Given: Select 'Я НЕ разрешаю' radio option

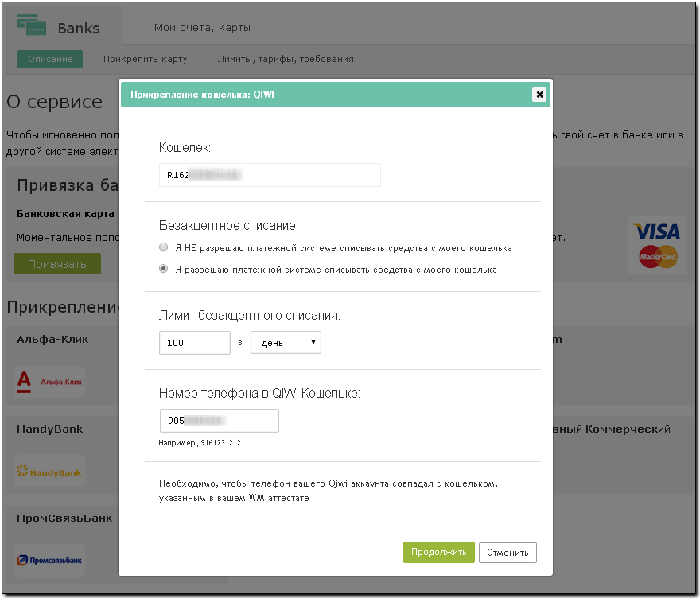Looking at the screenshot, I should pos(163,247).
